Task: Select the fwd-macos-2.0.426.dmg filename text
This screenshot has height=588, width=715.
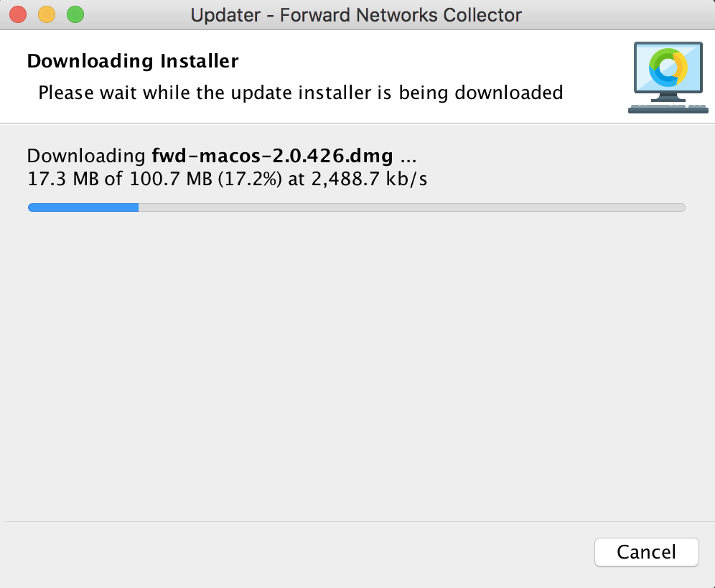Action: tap(273, 156)
